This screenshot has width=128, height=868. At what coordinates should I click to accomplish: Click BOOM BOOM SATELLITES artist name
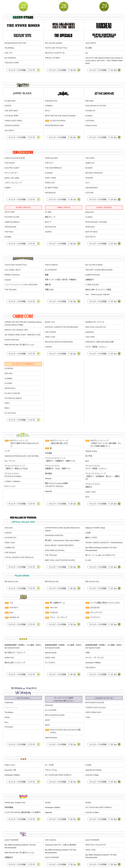coord(15,43)
